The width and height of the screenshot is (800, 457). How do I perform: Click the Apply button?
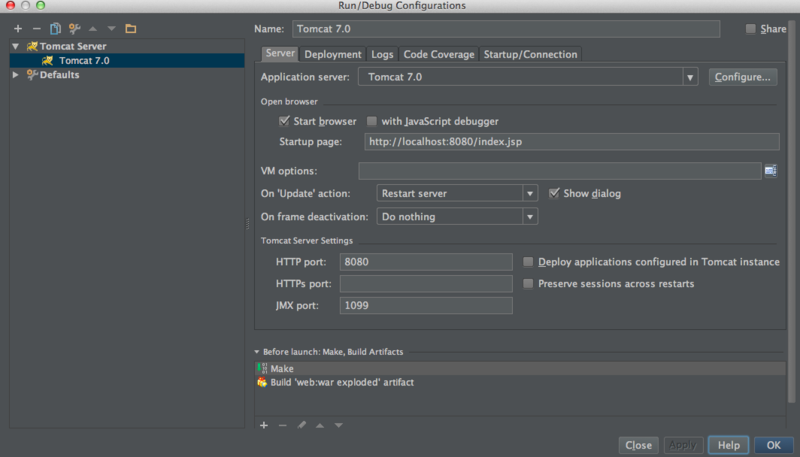pyautogui.click(x=683, y=445)
